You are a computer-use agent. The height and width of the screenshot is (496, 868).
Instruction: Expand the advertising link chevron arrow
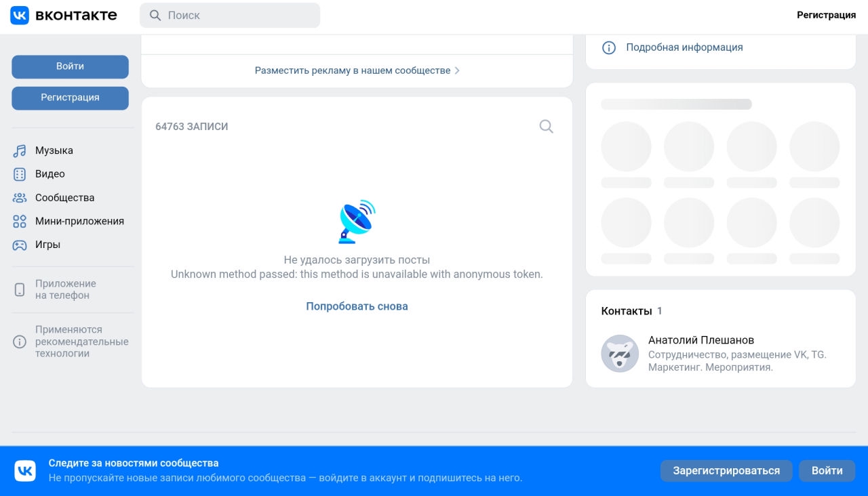457,70
